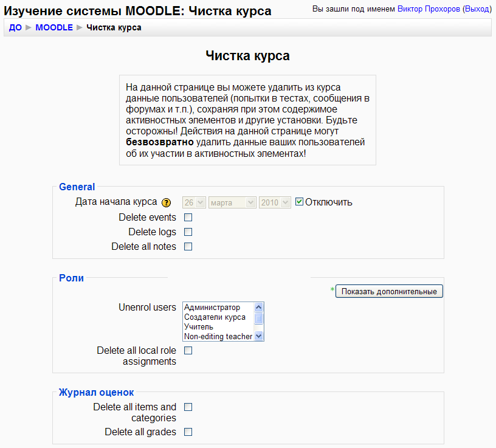
Task: Enable the Delete events checkbox
Action: (x=188, y=217)
